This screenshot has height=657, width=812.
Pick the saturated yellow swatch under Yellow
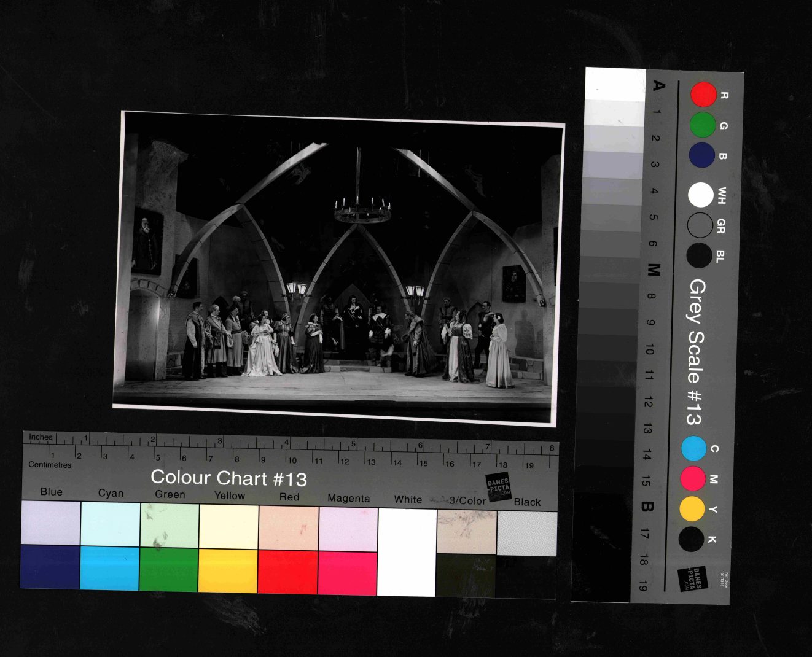[x=228, y=570]
